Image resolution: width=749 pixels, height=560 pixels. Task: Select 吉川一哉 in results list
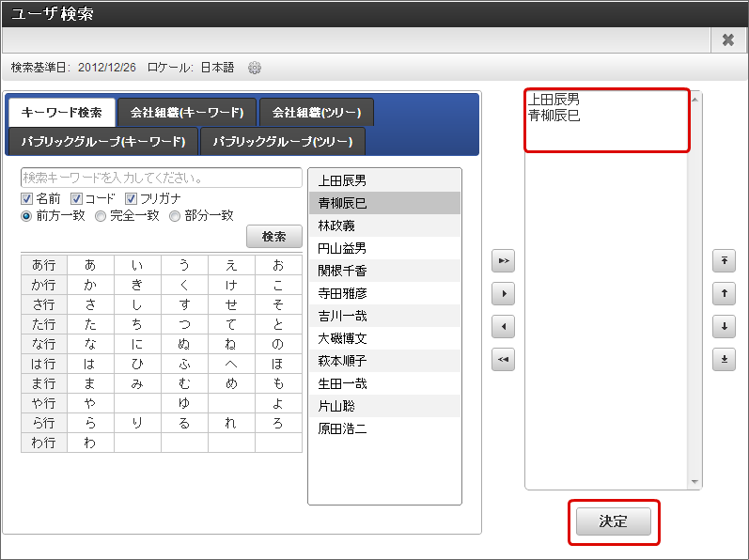384,316
